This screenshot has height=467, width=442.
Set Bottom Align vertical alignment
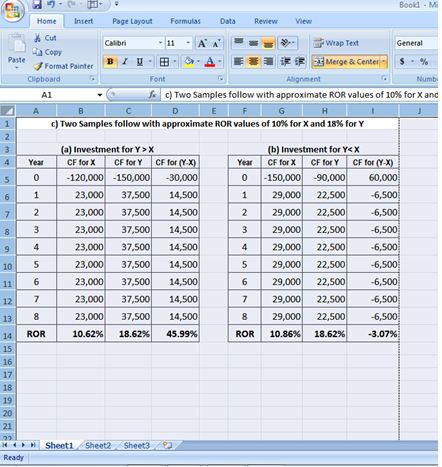point(268,43)
